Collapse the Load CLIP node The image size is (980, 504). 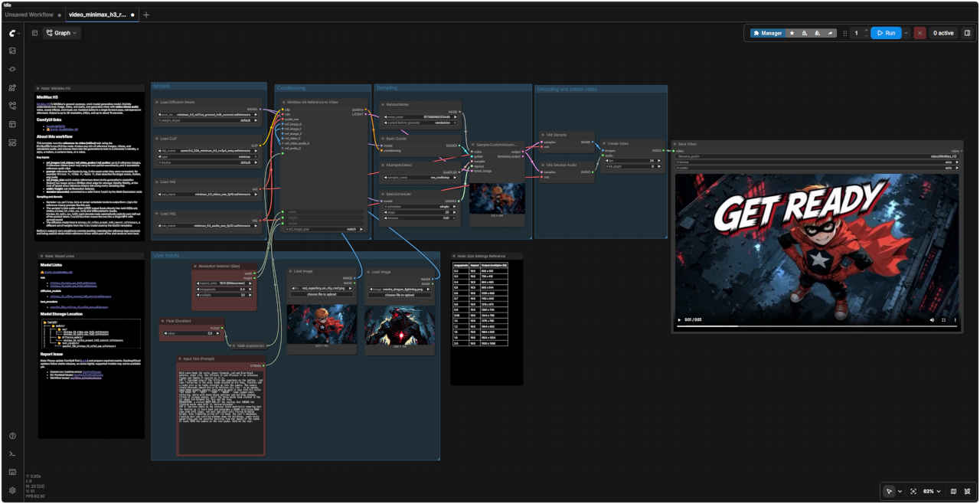point(156,139)
